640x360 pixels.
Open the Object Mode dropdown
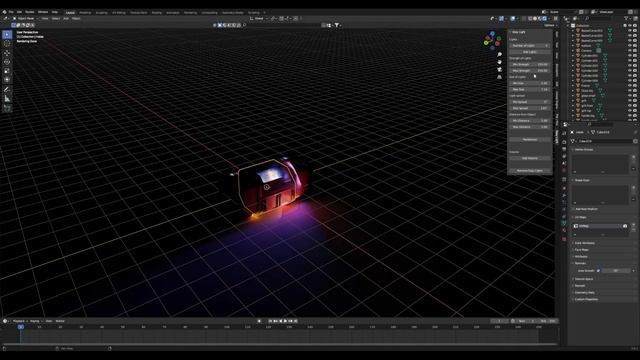pos(25,18)
